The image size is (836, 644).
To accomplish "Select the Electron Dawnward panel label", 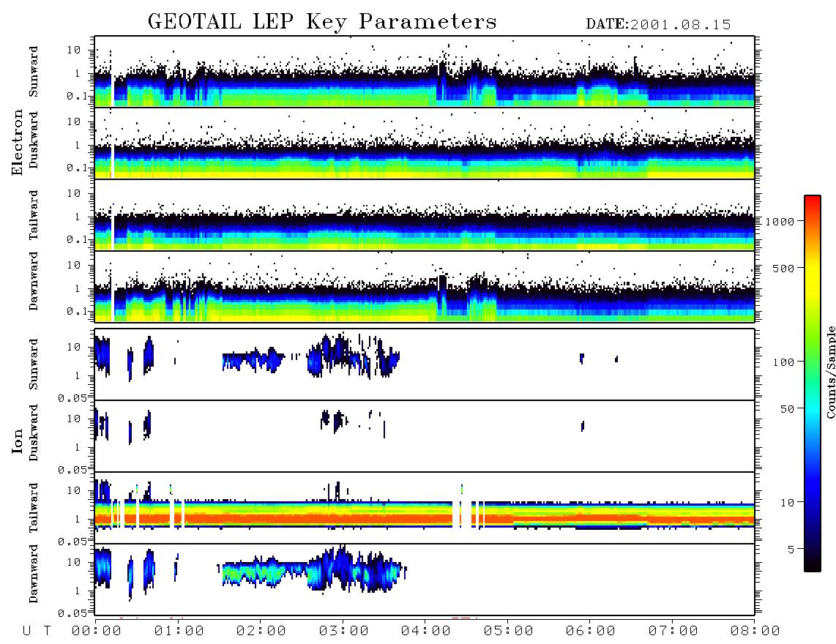I will [x=34, y=281].
